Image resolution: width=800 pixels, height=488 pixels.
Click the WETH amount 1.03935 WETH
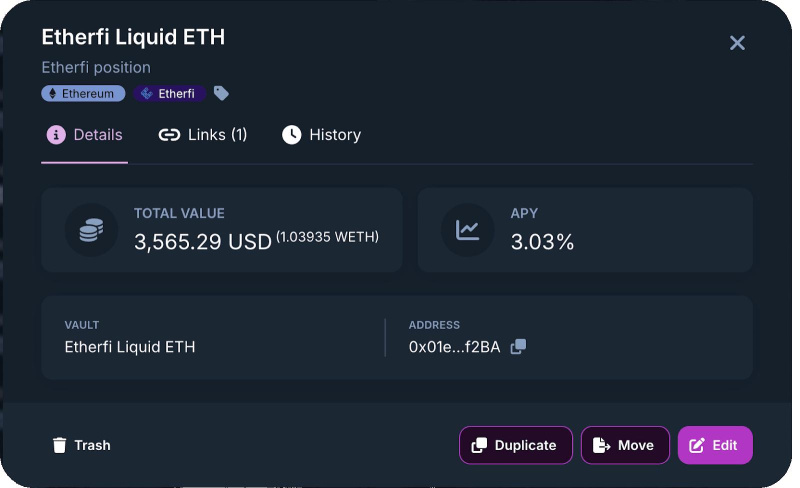coord(328,238)
